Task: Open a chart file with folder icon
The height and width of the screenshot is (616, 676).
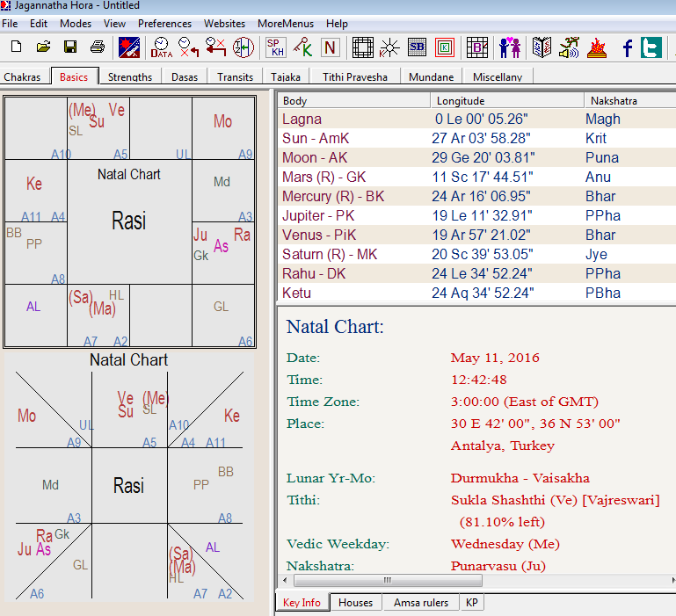Action: (x=43, y=47)
